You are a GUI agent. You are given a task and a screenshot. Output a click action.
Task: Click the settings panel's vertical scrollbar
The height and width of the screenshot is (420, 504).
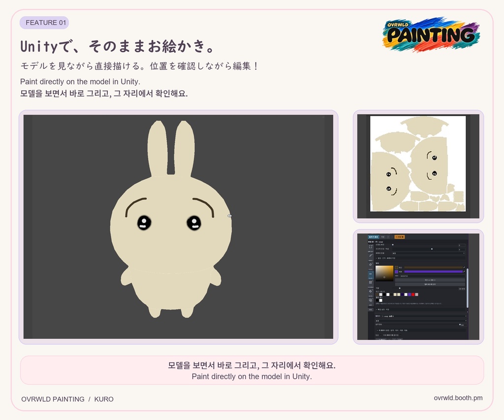[467, 288]
